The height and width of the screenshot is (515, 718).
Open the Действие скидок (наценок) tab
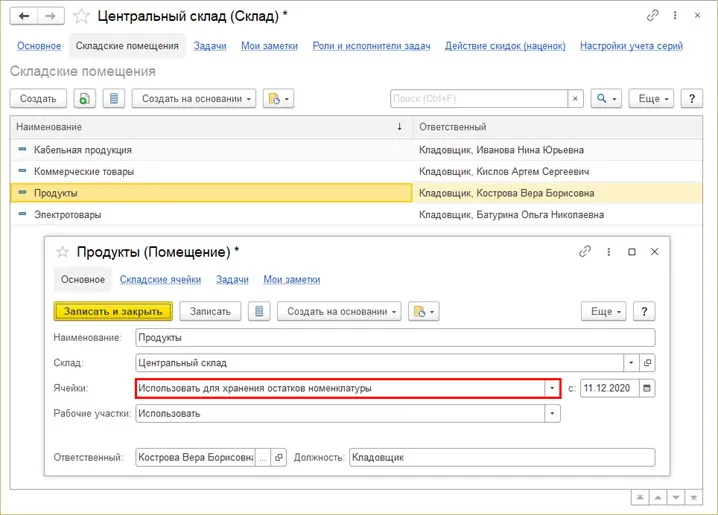(x=505, y=46)
